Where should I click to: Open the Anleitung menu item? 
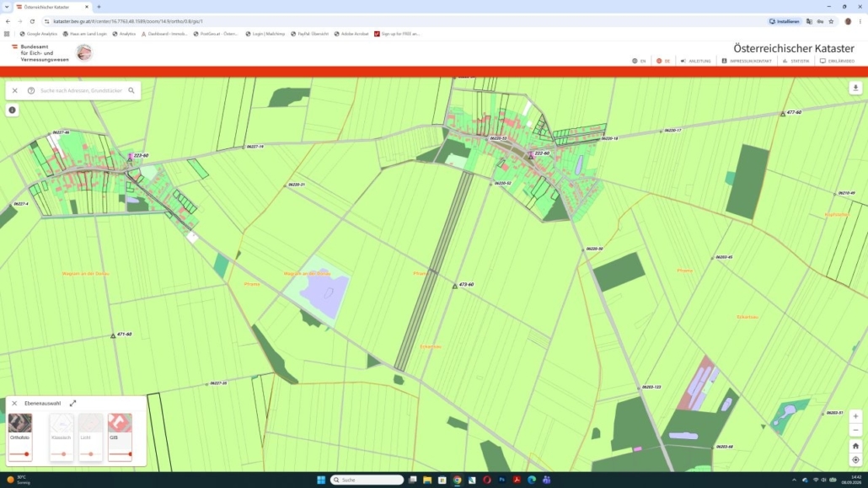click(696, 61)
